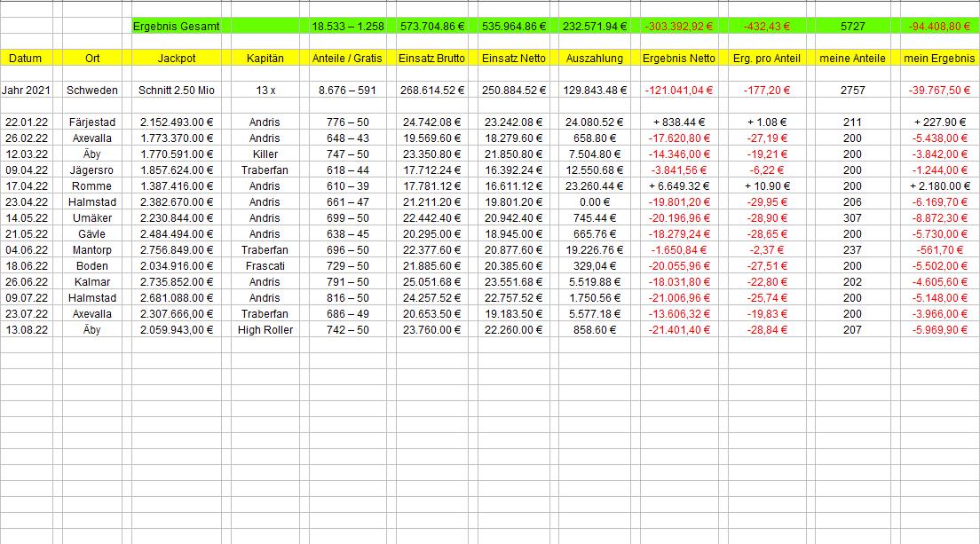This screenshot has height=544, width=980.
Task: Click the 'Jahr 2021' cell
Action: [26, 90]
